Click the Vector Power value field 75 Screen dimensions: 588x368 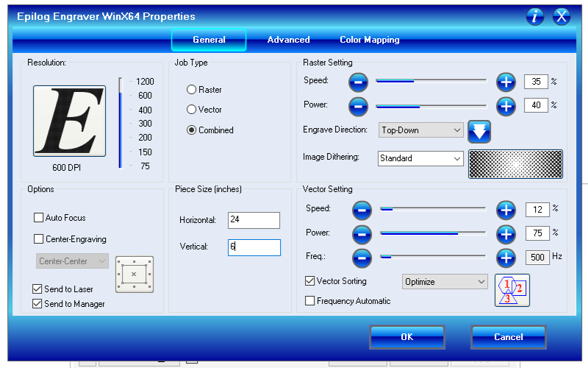(x=537, y=233)
